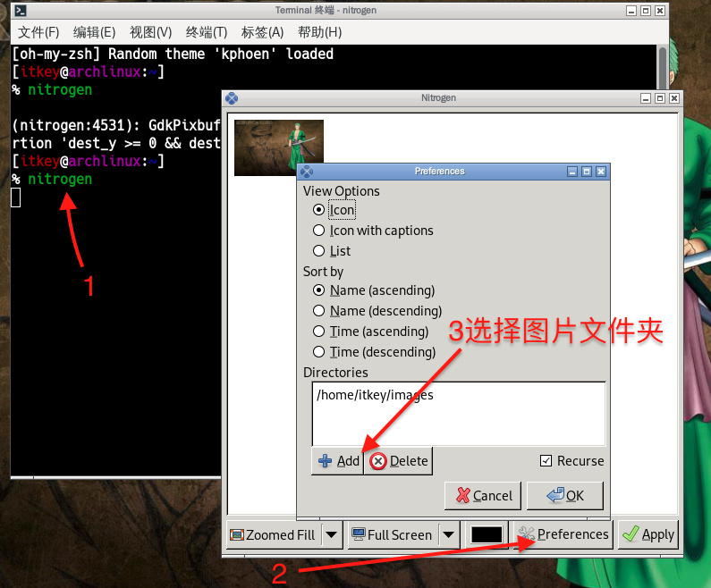711x588 pixels.
Task: Maximize the Nitrogen window
Action: coord(660,98)
